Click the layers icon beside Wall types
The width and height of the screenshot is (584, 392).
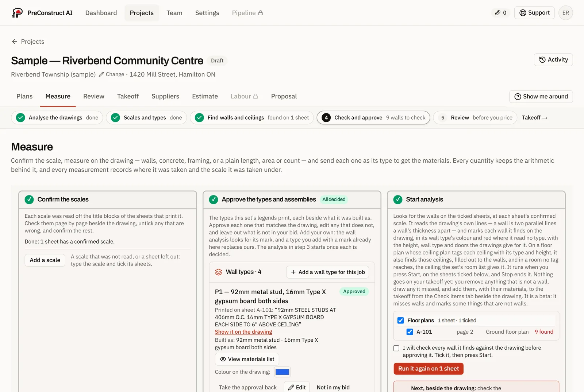[x=219, y=272]
